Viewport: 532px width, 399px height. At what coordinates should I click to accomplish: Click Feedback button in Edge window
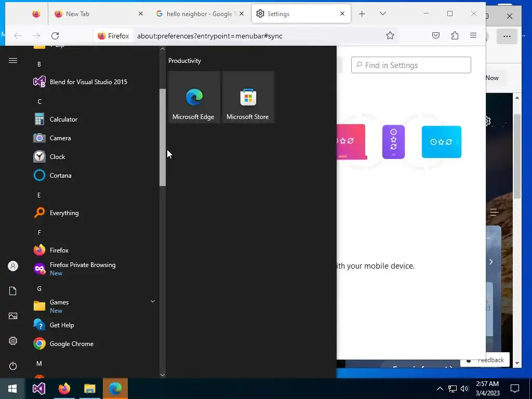tap(485, 360)
